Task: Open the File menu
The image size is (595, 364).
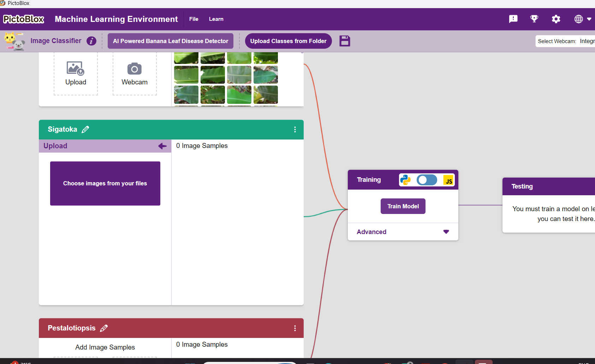Action: [194, 19]
